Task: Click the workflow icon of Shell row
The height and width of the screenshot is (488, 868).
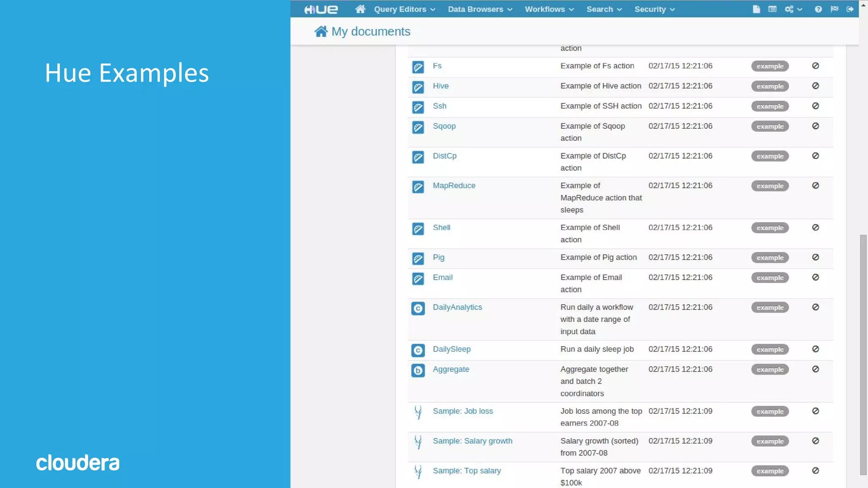Action: [418, 229]
